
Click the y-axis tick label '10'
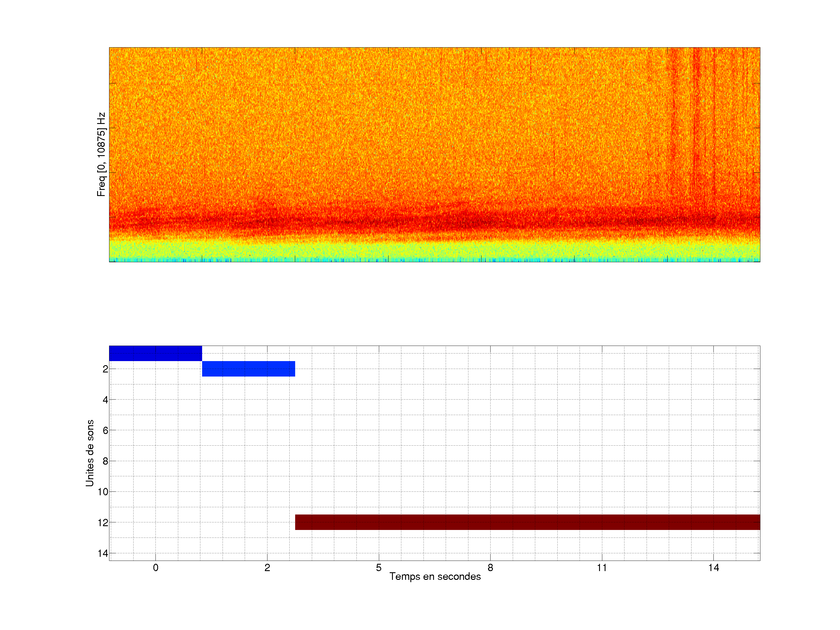(x=103, y=492)
